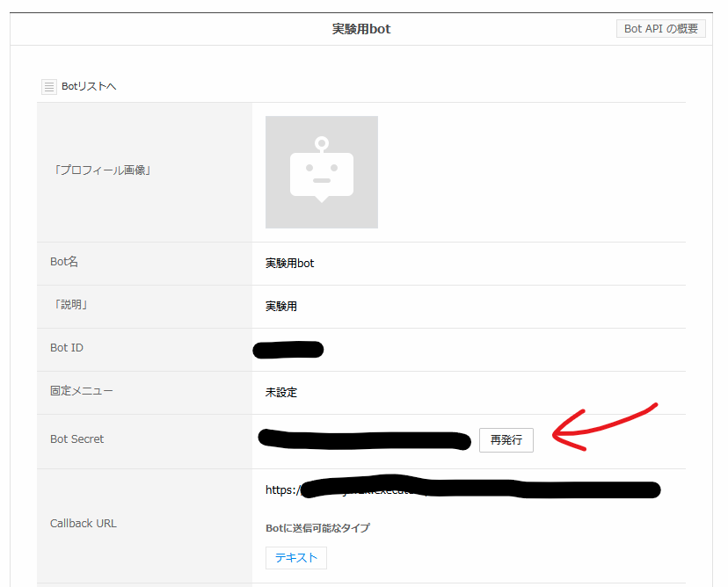Click the Bot名 value 実験用bot
The image size is (728, 587).
290,264
